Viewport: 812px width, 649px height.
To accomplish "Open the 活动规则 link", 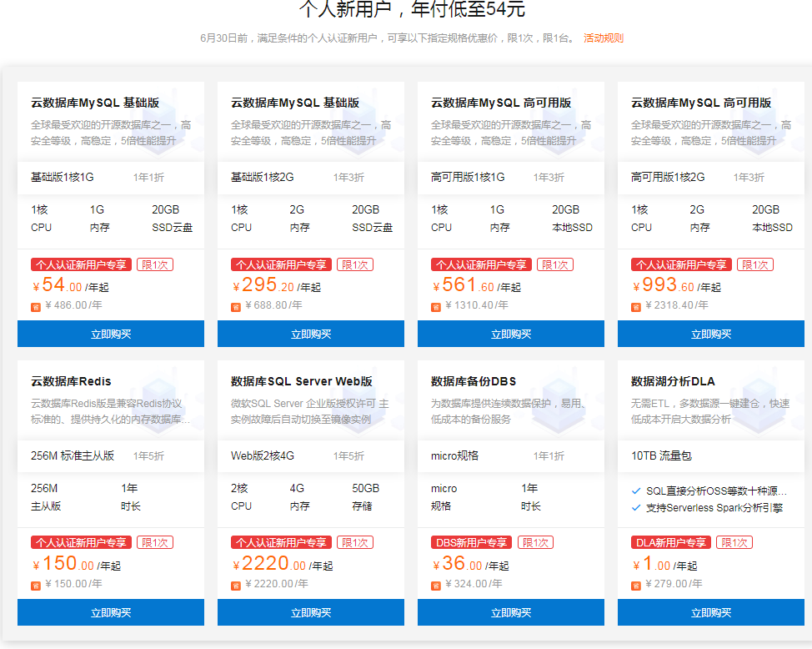I will pos(604,38).
